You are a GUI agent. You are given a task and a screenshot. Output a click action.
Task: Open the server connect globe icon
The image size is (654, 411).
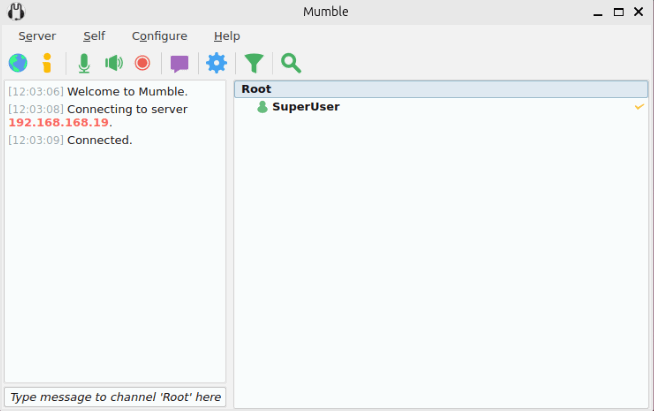pyautogui.click(x=18, y=63)
